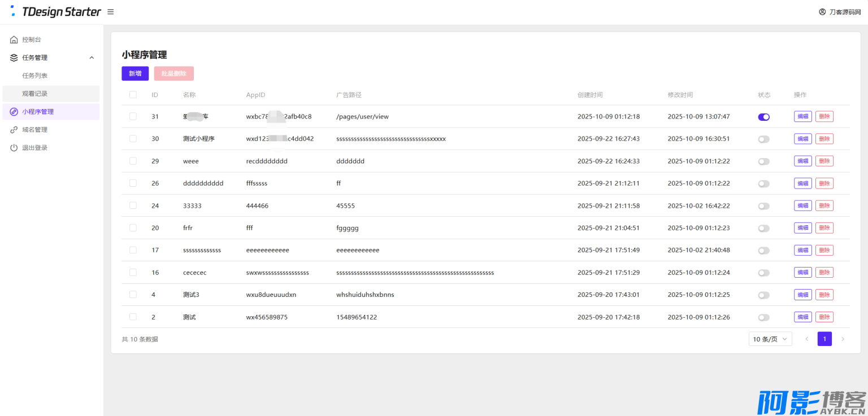Click 编辑 for the weee row
This screenshot has width=868, height=416.
tap(802, 161)
